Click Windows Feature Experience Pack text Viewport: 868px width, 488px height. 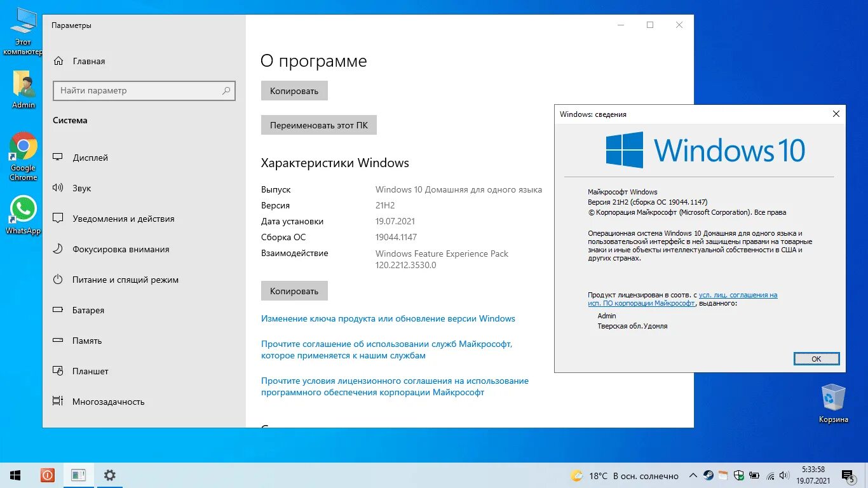click(442, 254)
